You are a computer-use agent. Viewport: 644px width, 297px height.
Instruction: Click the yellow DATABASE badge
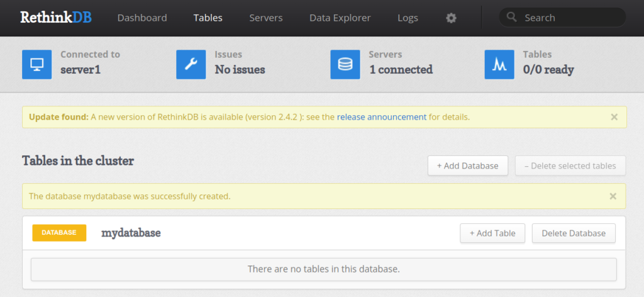tap(59, 233)
